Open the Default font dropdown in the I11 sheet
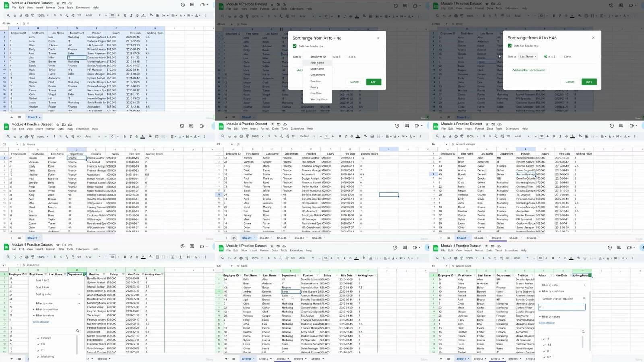The height and width of the screenshot is (362, 644). coord(308,136)
